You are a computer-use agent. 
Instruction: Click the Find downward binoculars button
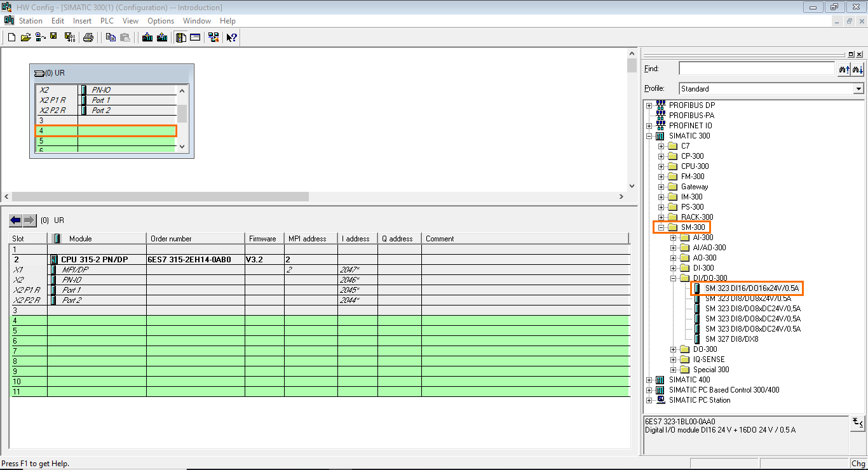click(857, 69)
